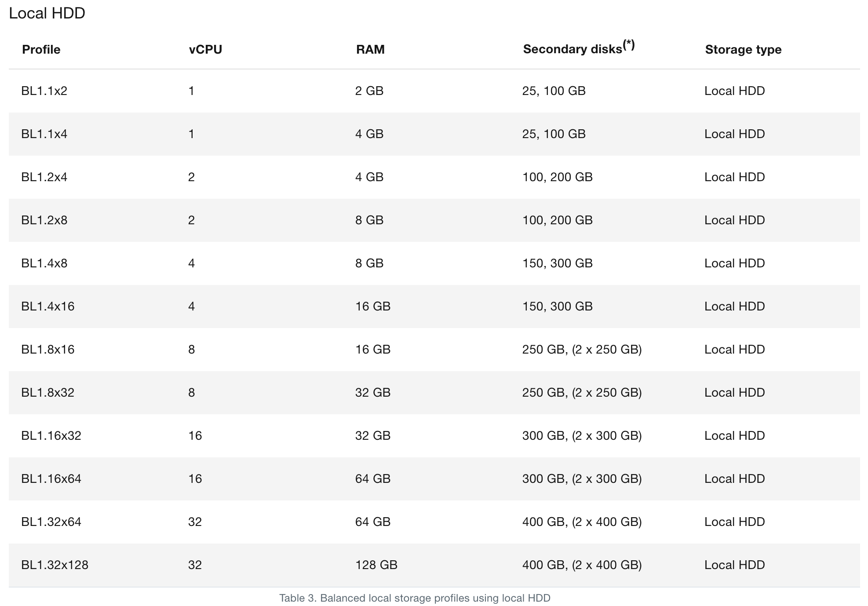Viewport: 868px width, 606px height.
Task: Click secondary disks value for BL1.32x64
Action: pyautogui.click(x=582, y=522)
